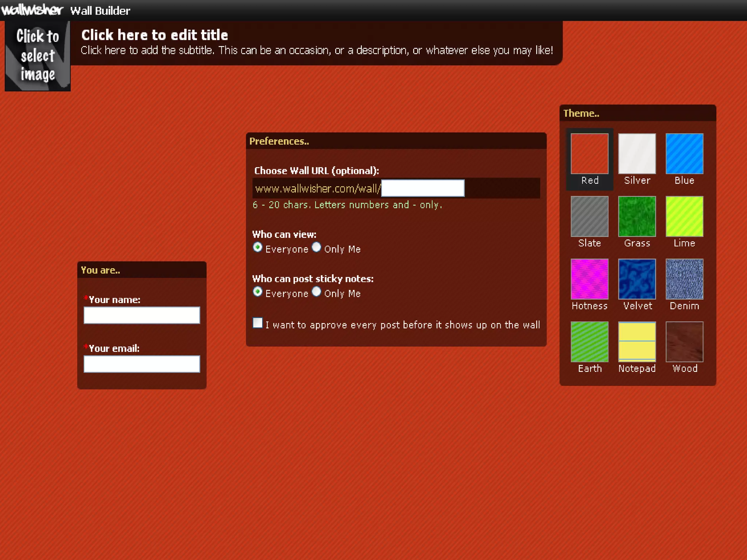Pick the Blue theme swatch
The image size is (747, 560).
point(684,154)
